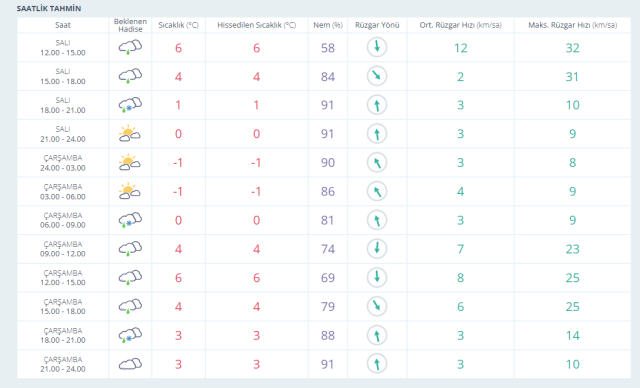Click maximum wind speed value 32
The height and width of the screenshot is (388, 640).
point(572,48)
